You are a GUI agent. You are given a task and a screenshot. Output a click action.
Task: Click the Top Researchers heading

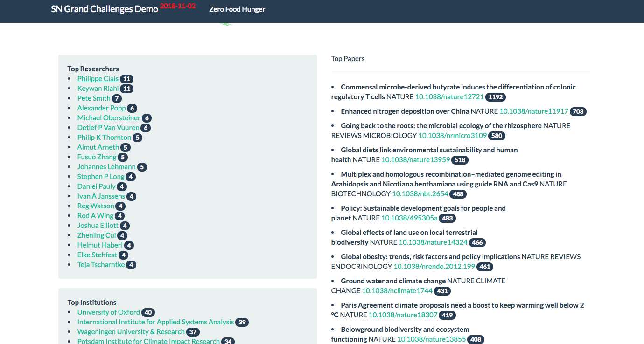pos(93,69)
